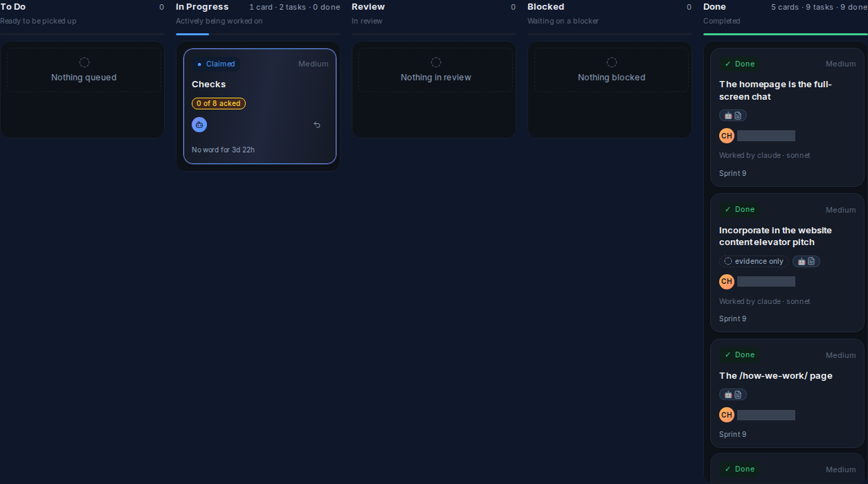Click Done badge on the bottom cut-off card
Image resolution: width=868 pixels, height=484 pixels.
(x=739, y=469)
